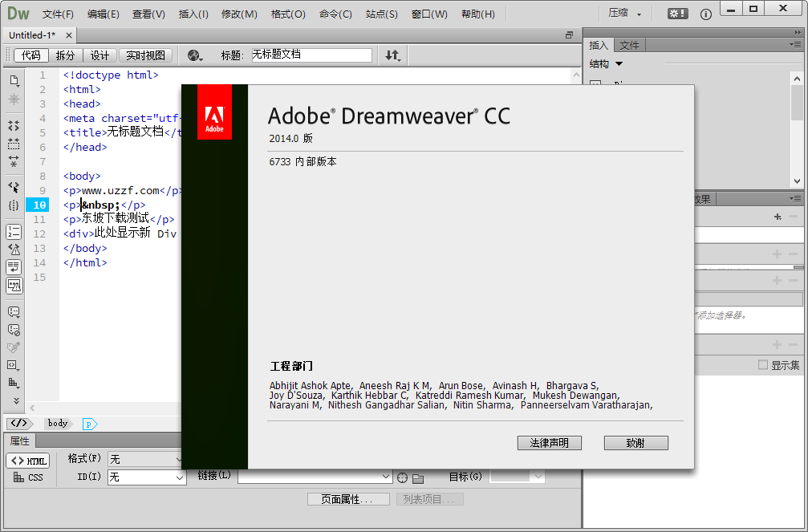Collapse right panels to icons arrows
This screenshot has width=808, height=532.
[798, 32]
